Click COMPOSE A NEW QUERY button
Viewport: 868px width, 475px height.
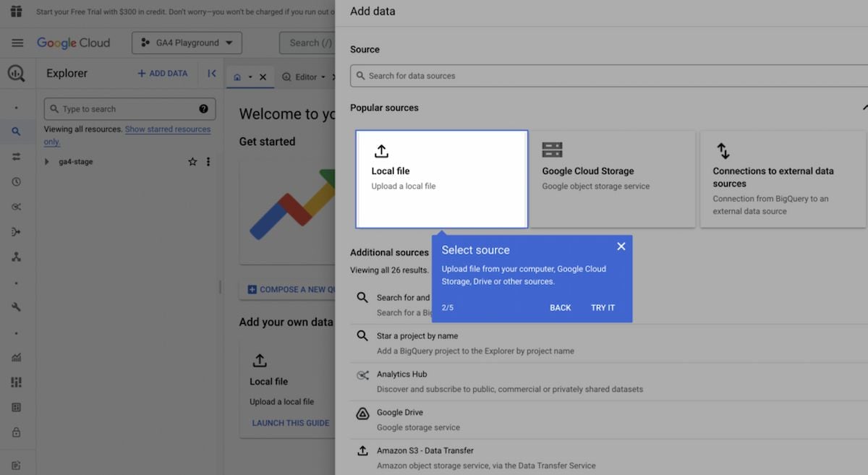[287, 289]
